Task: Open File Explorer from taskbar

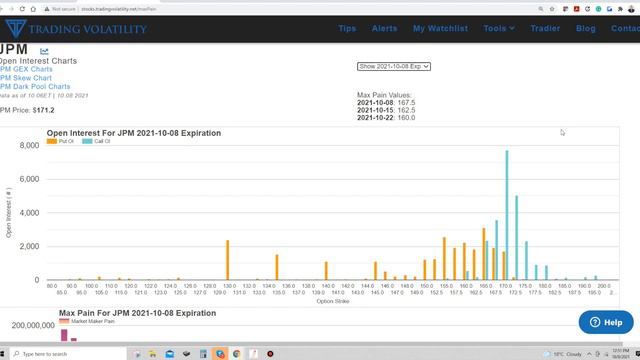Action: point(153,354)
